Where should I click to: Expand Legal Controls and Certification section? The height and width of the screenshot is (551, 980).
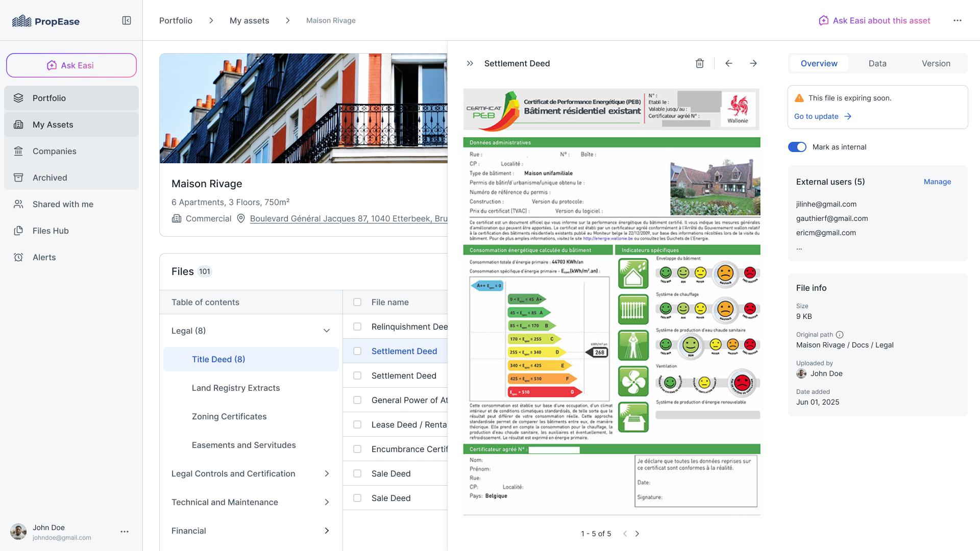(327, 473)
